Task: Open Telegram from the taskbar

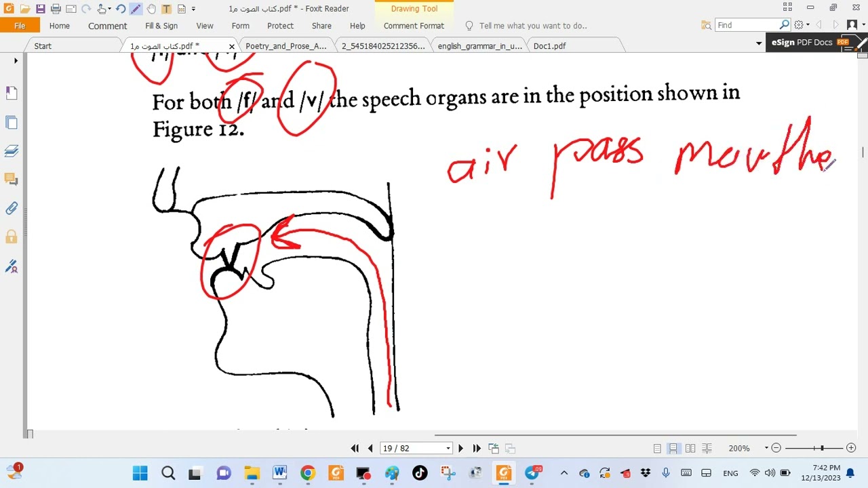Action: [x=532, y=473]
